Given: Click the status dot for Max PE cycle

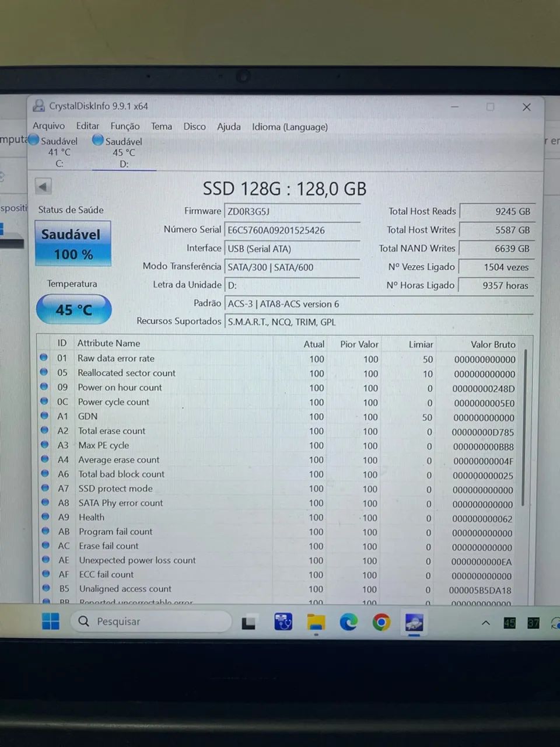Looking at the screenshot, I should tap(44, 445).
